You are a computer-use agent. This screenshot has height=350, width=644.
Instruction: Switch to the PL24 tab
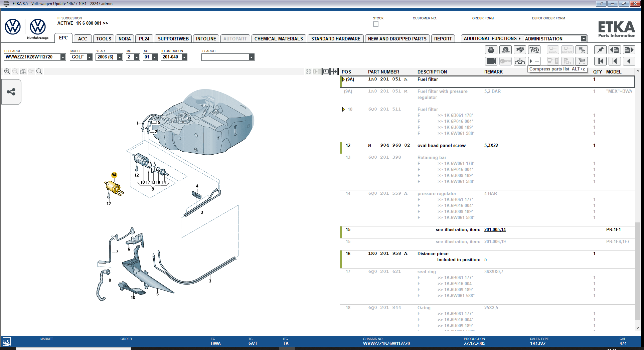(144, 39)
